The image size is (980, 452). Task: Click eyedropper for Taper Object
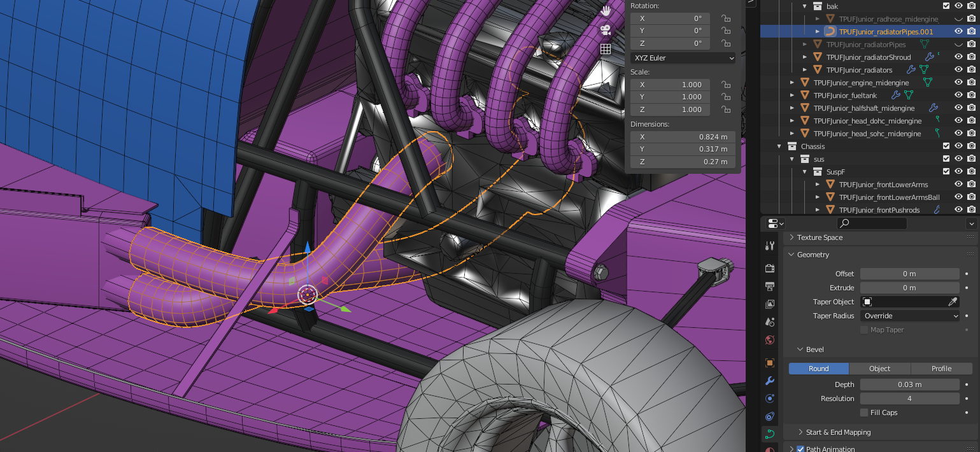coord(953,302)
